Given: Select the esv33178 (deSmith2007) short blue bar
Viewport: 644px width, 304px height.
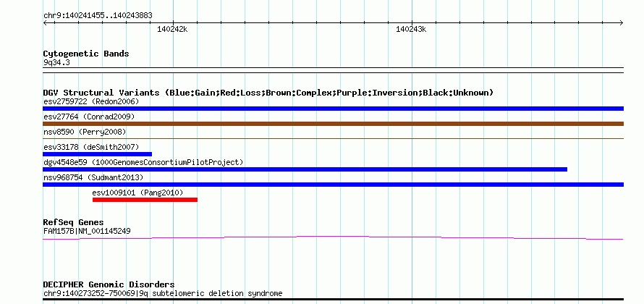Looking at the screenshot, I should tap(98, 154).
